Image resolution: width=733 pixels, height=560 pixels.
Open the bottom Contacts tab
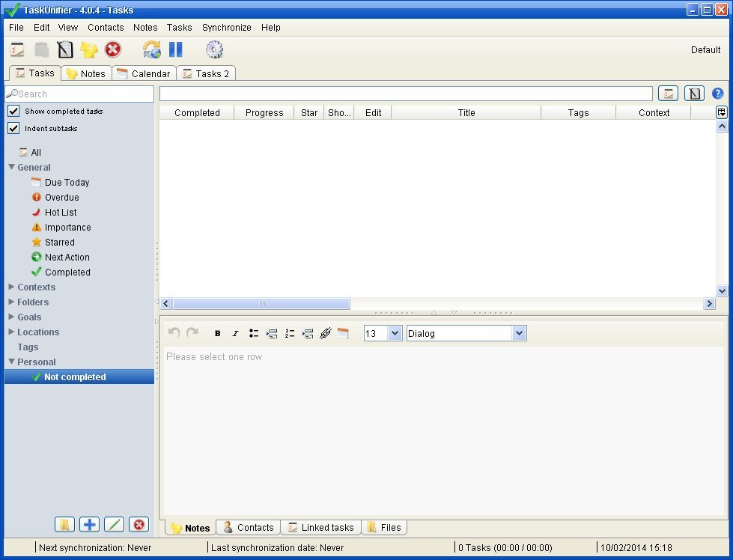click(x=249, y=527)
